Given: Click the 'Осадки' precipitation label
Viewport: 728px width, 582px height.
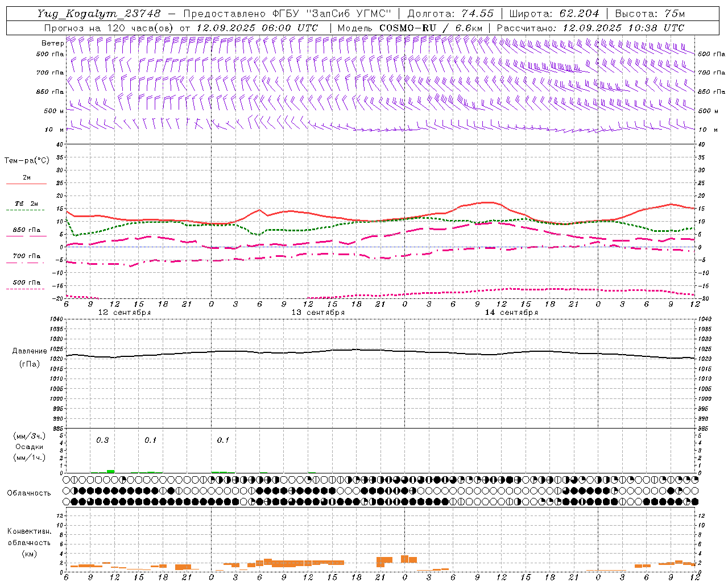Looking at the screenshot, I should click(x=29, y=447).
